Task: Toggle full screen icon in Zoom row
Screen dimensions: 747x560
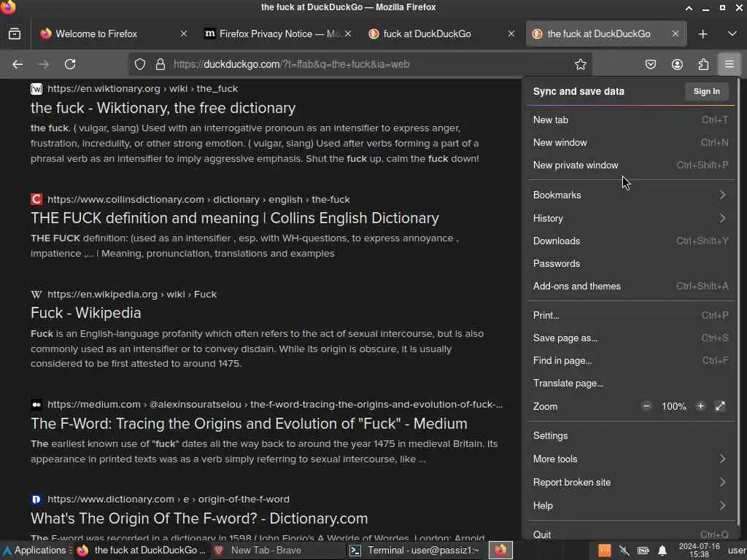Action: pyautogui.click(x=720, y=406)
